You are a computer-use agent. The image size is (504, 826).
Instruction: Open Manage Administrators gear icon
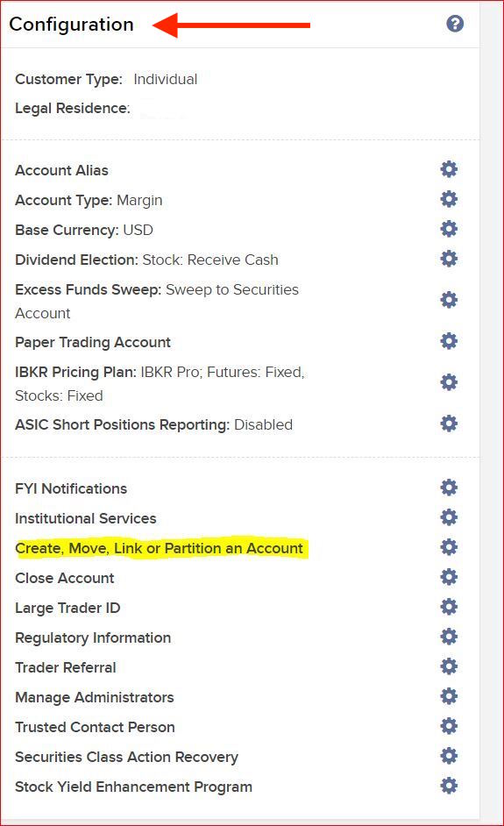449,696
